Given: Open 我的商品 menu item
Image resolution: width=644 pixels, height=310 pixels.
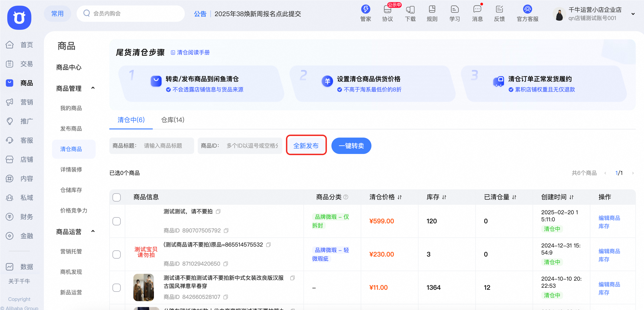Looking at the screenshot, I should 71,108.
